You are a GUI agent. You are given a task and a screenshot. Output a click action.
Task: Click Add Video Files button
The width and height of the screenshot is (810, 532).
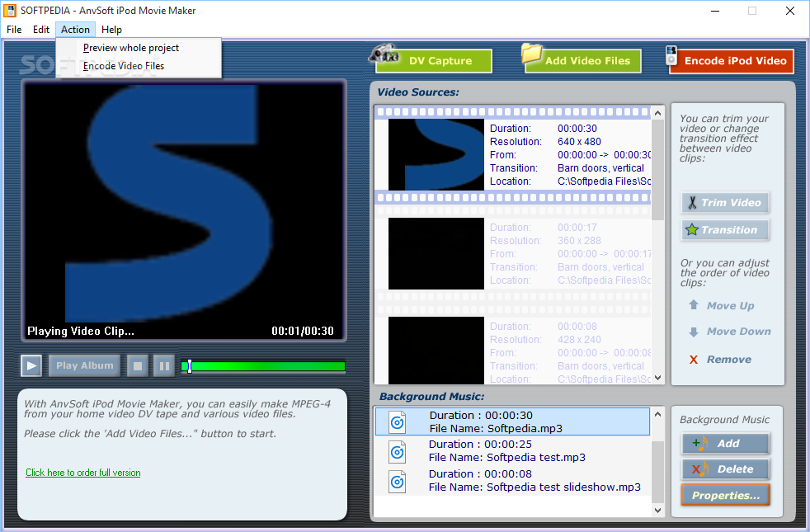pos(582,61)
